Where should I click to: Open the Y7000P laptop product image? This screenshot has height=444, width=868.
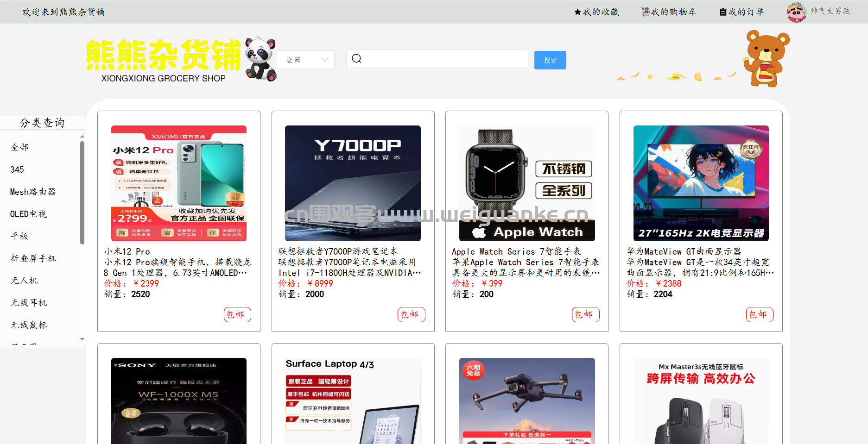(x=353, y=183)
